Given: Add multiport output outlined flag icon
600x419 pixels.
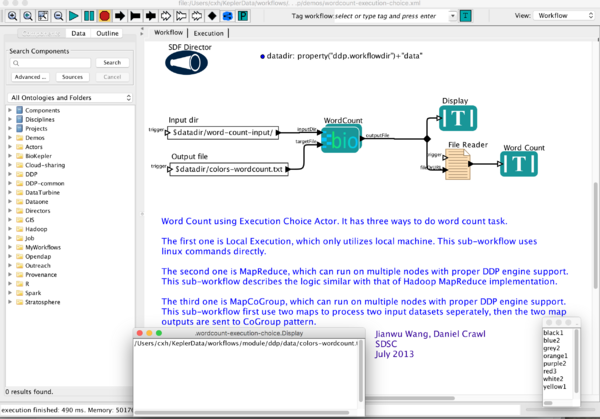Looking at the screenshot, I should [181, 16].
